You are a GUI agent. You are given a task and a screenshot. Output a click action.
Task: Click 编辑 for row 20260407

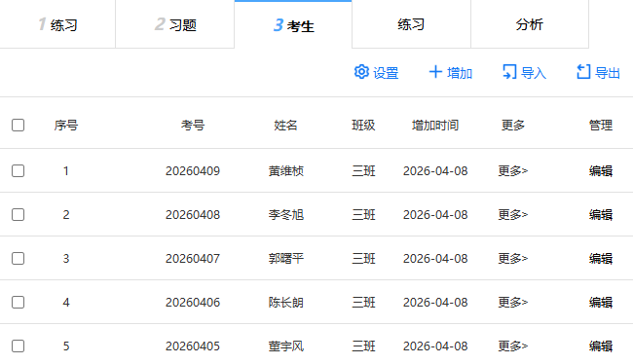coord(601,258)
